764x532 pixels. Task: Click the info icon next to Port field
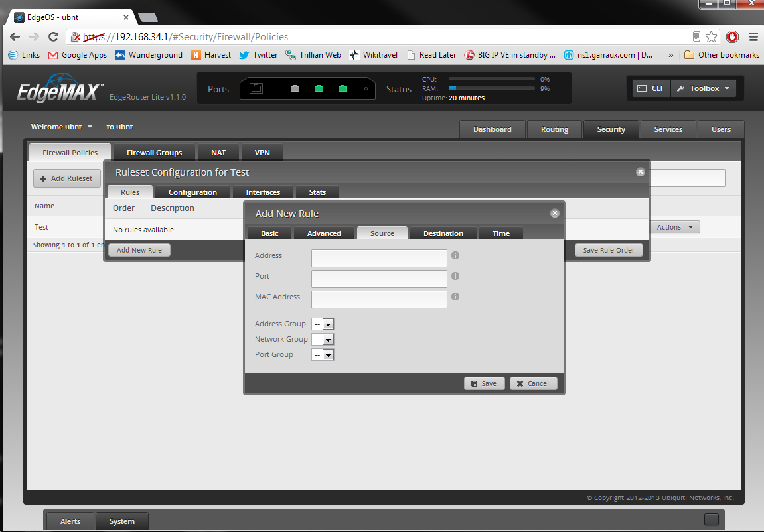click(455, 276)
